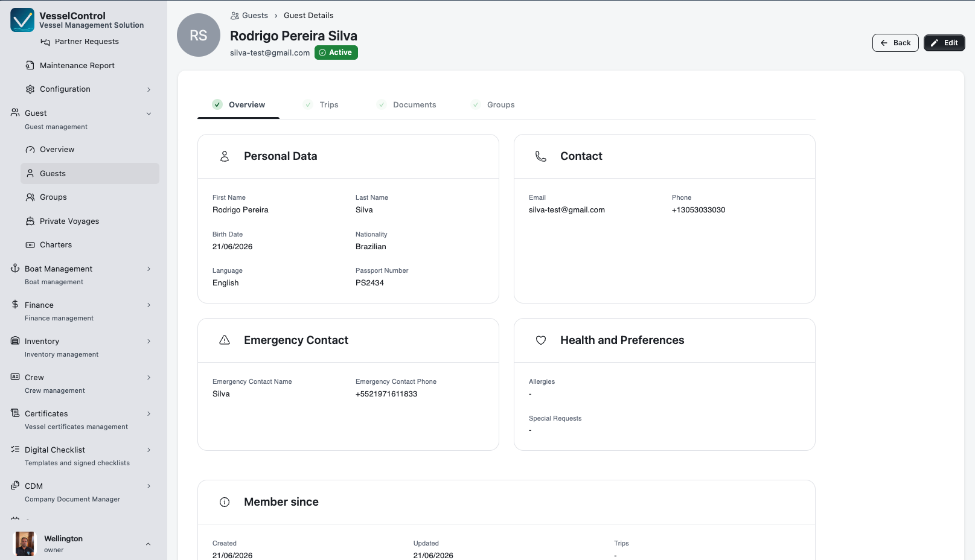The width and height of the screenshot is (975, 560).
Task: Click the Guests person icon in sidebar
Action: coord(30,173)
